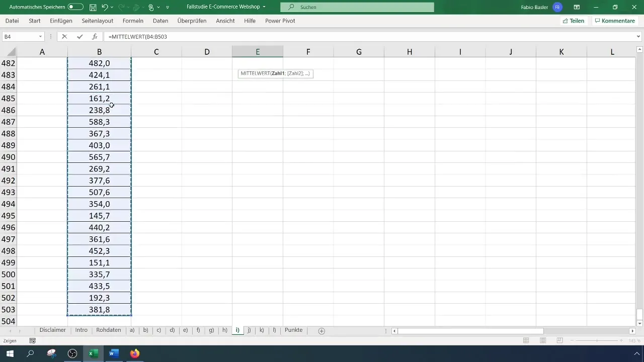The image size is (644, 362).
Task: Open the Ansicht ribbon tab
Action: click(225, 21)
